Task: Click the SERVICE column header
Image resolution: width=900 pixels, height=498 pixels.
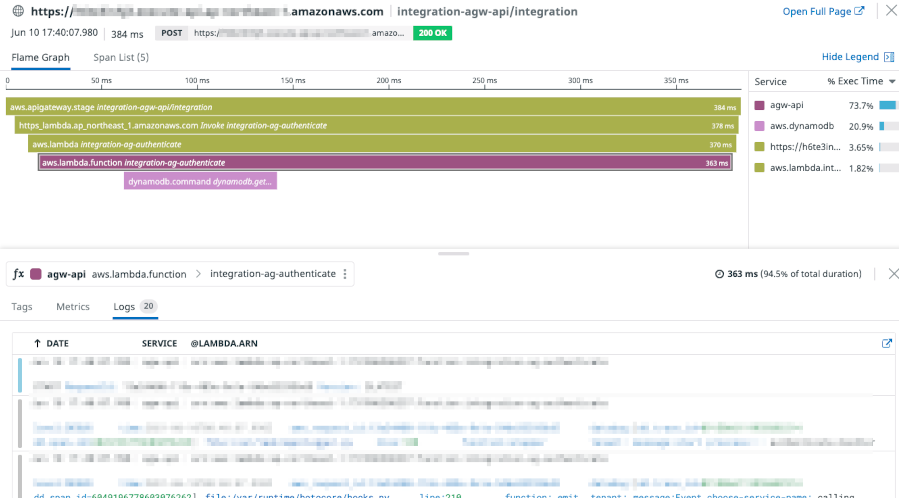Action: click(160, 343)
